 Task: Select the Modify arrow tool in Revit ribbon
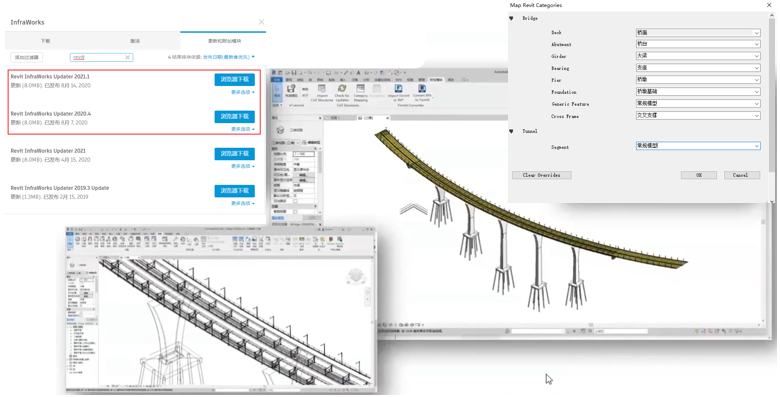277,92
